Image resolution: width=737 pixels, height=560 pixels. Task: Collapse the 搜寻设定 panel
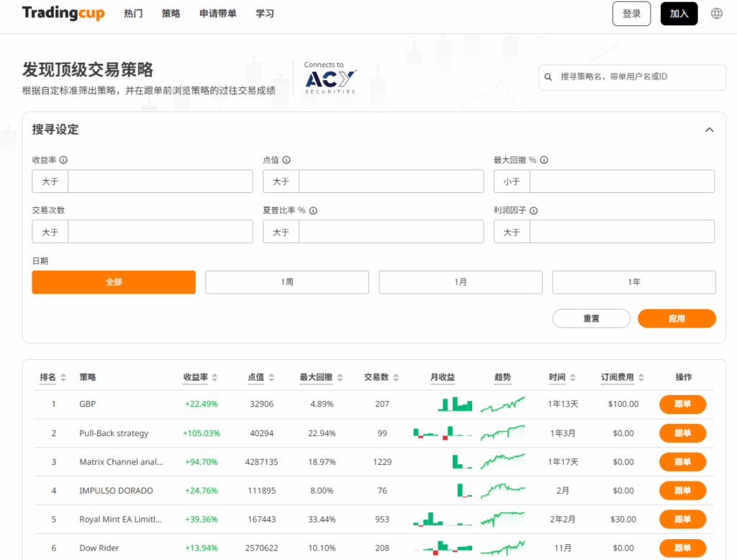(x=709, y=130)
